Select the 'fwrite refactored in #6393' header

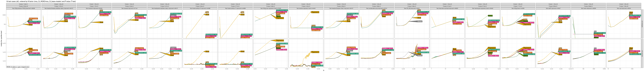coord(588,8)
